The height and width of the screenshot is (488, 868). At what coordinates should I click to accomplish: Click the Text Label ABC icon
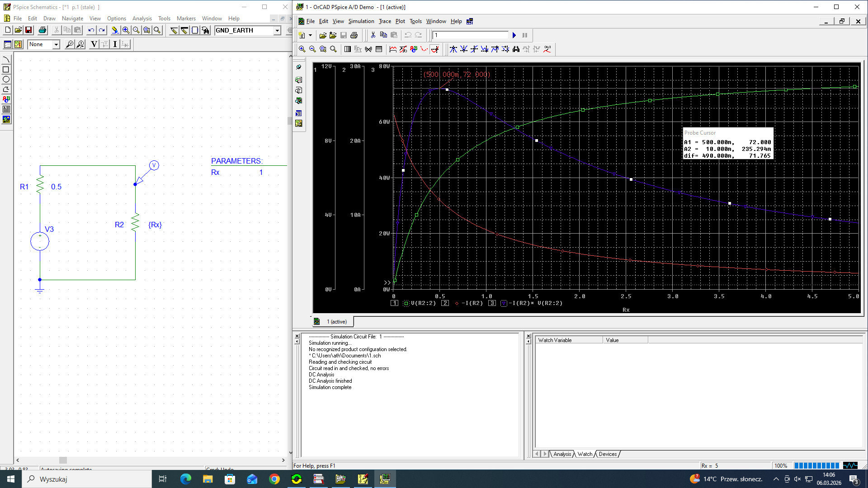(x=414, y=49)
